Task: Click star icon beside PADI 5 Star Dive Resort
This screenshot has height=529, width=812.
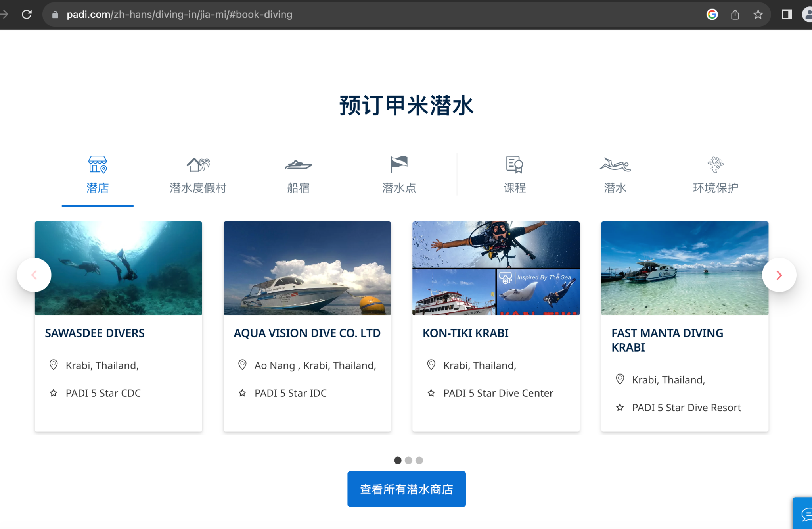Action: click(620, 407)
